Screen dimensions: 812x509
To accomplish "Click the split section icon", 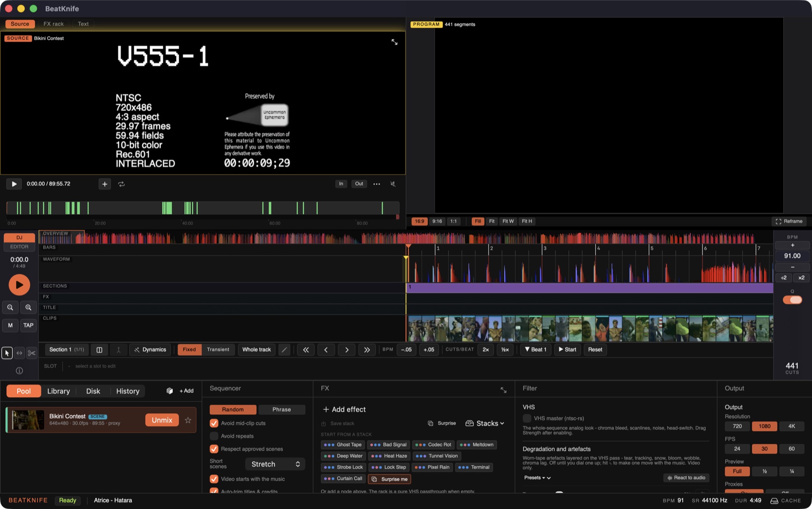I will coord(99,349).
